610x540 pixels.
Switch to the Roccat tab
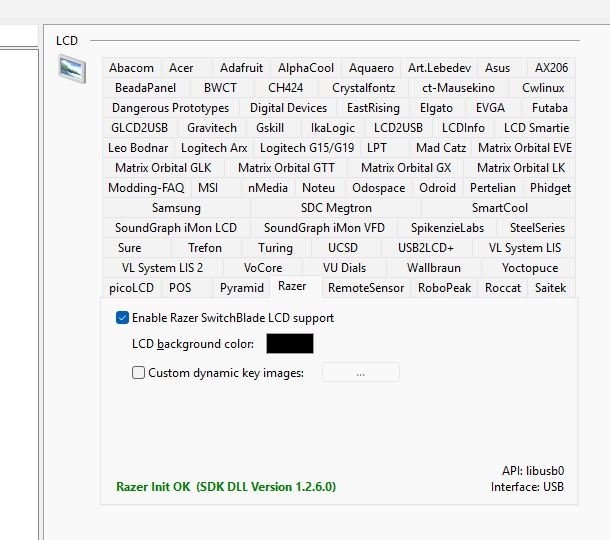(503, 288)
